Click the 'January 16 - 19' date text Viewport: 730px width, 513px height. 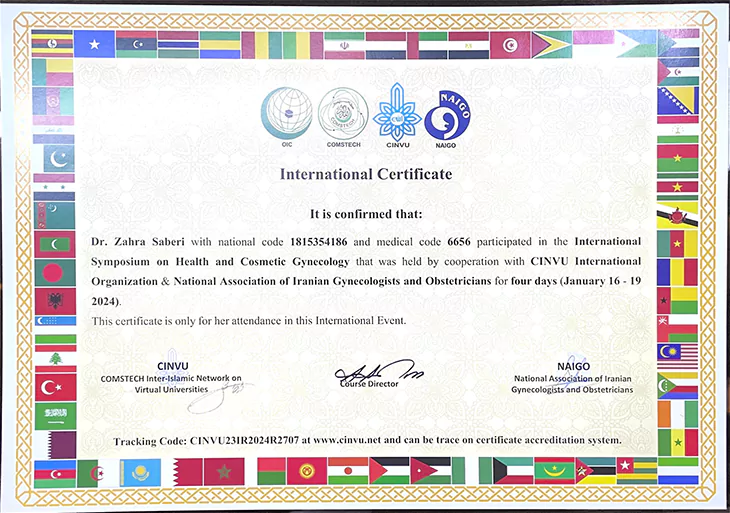click(602, 281)
